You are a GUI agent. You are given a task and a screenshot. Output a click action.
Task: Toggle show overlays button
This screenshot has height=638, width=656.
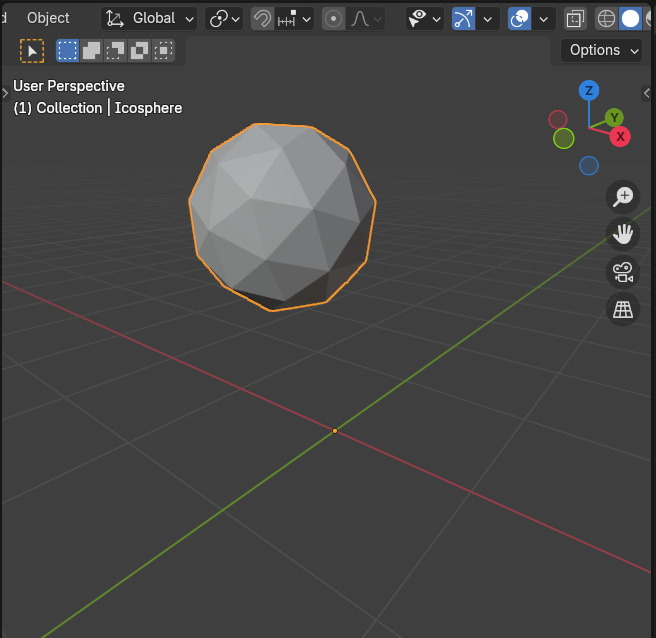[520, 18]
